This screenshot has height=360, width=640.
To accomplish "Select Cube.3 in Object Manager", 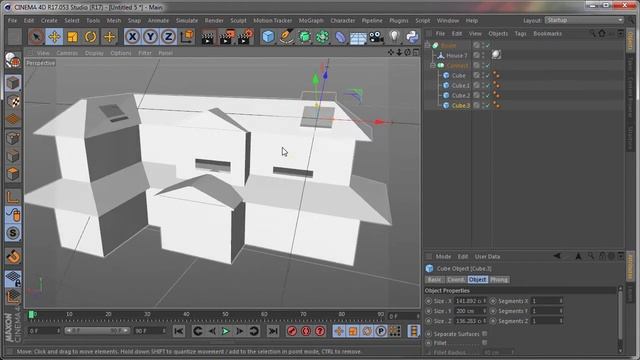I will 461,105.
